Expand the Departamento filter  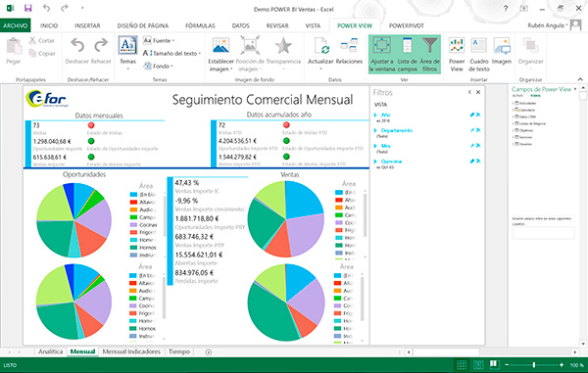pos(375,130)
